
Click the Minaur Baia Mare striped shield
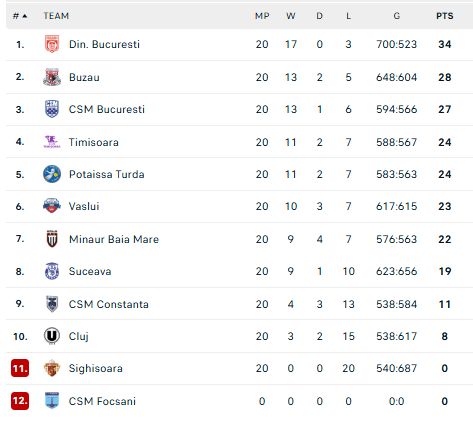[52, 239]
